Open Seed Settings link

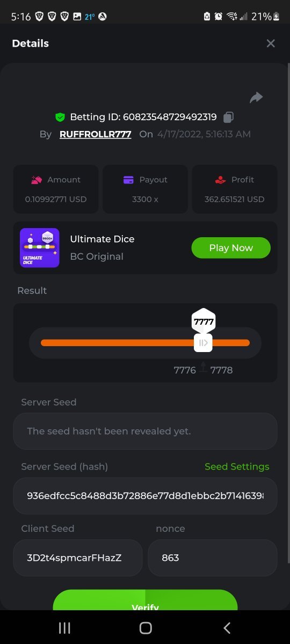pyautogui.click(x=237, y=467)
